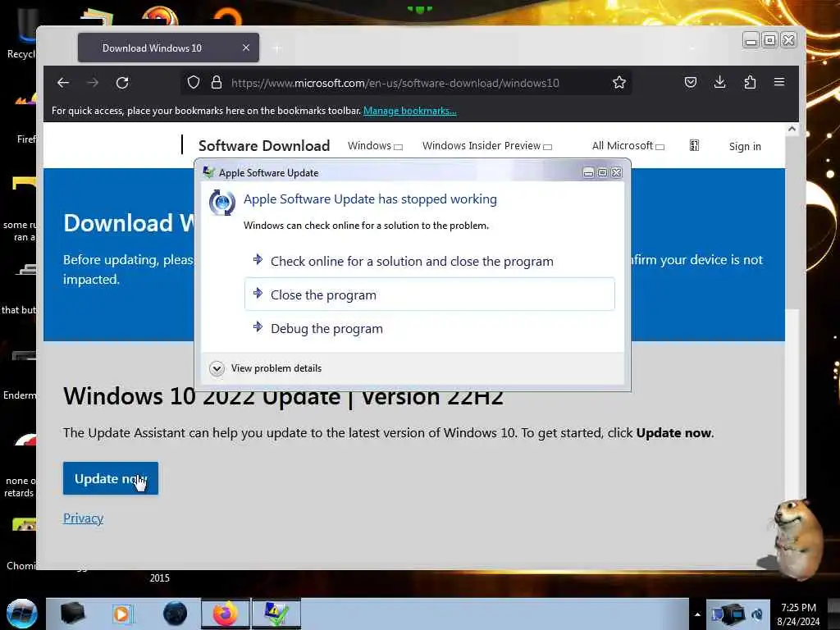The image size is (840, 630).
Task: Open the tracking protection shield icon
Action: coord(194,83)
